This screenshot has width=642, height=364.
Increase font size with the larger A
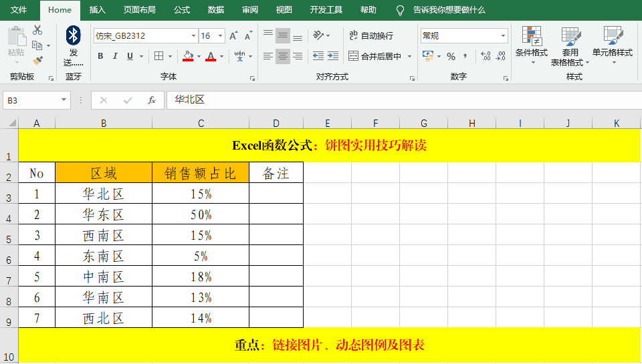tap(233, 36)
